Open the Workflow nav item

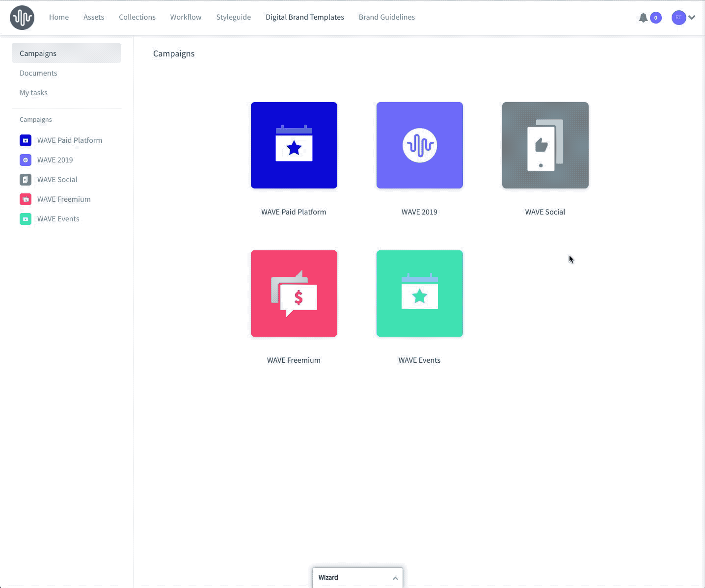(186, 17)
